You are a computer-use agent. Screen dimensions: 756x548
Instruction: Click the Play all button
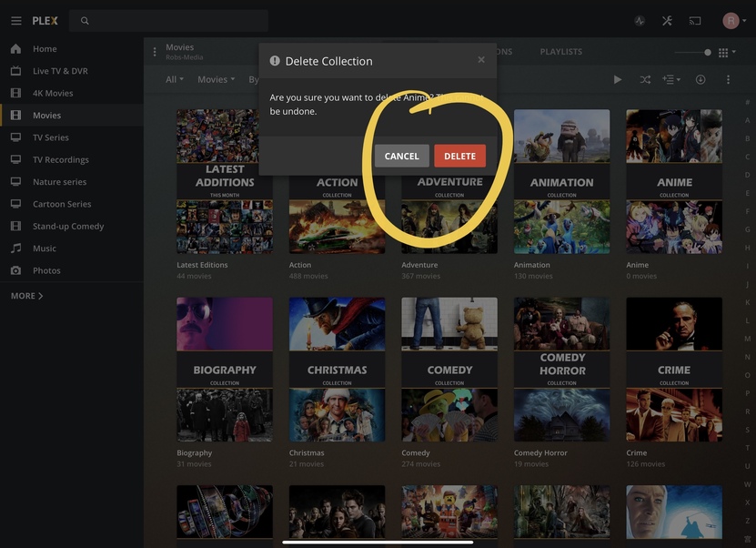tap(617, 79)
